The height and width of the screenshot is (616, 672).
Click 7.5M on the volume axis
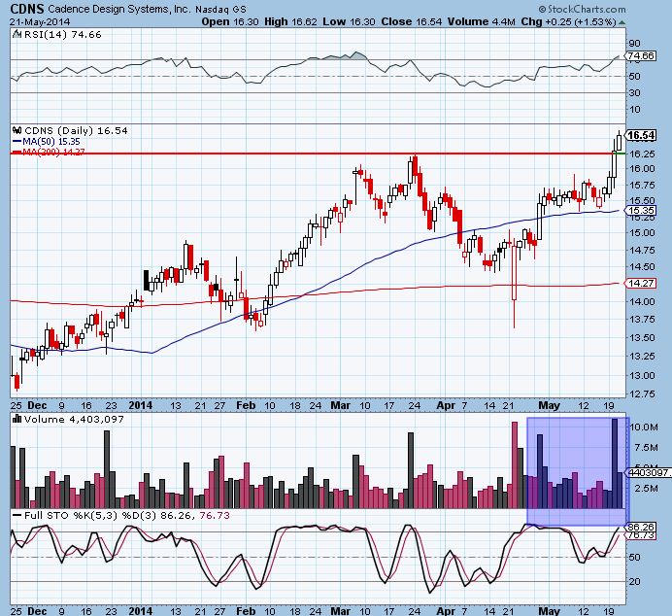(645, 448)
